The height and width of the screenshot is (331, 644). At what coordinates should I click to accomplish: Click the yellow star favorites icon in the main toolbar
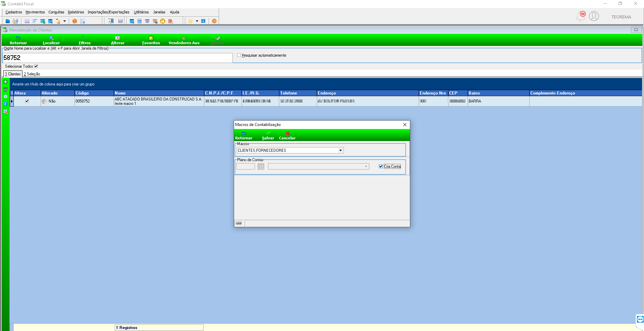coord(191,21)
